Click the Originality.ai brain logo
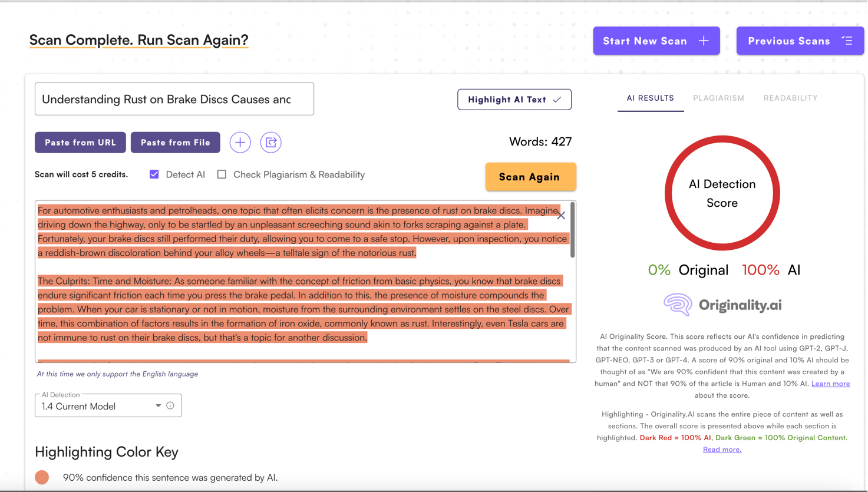868x492 pixels. coord(678,305)
